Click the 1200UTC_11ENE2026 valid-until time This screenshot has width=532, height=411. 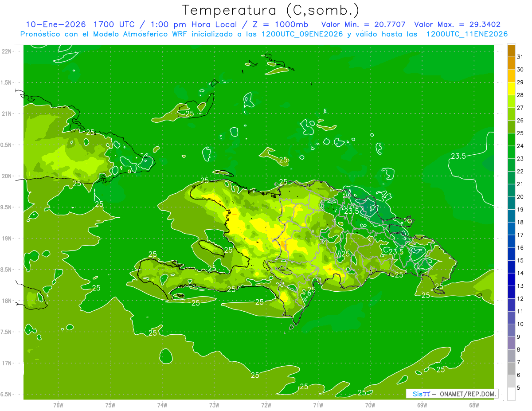[x=467, y=34]
